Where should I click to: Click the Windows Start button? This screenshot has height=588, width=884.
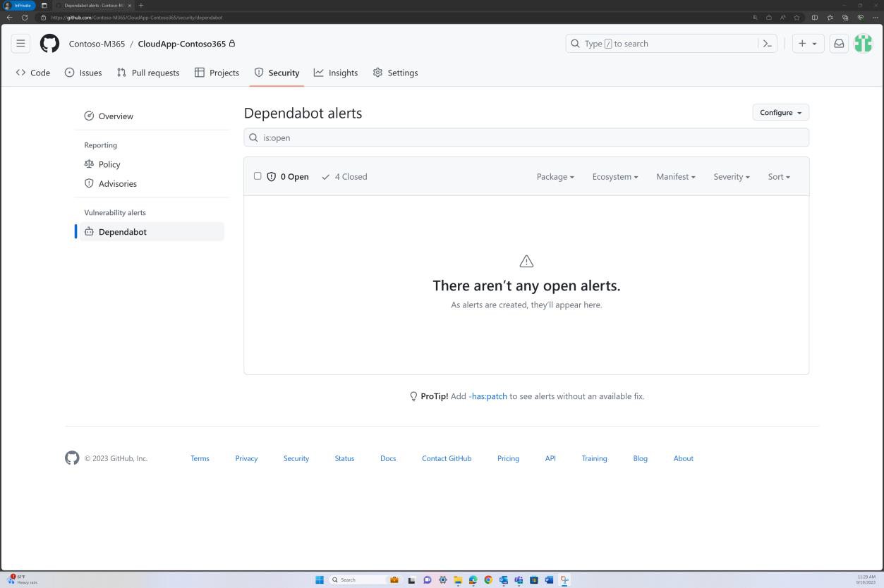pyautogui.click(x=319, y=580)
